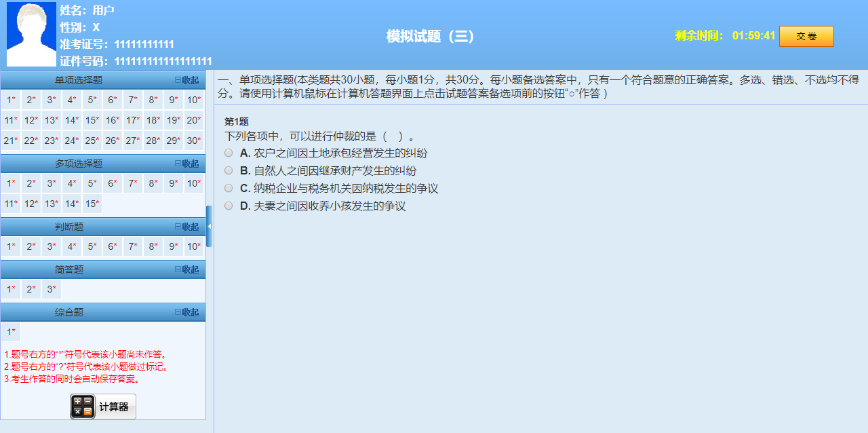Select question 30 in single-choice navigator
Screen dimensions: 868x433
193,140
